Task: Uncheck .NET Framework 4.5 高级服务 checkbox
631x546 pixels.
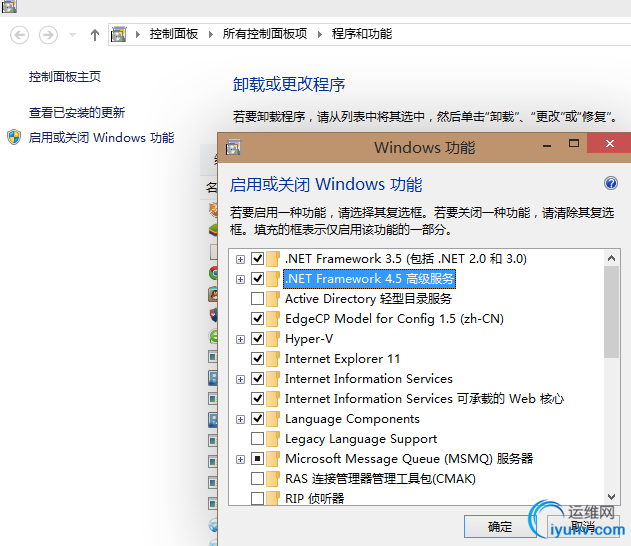Action: point(258,278)
